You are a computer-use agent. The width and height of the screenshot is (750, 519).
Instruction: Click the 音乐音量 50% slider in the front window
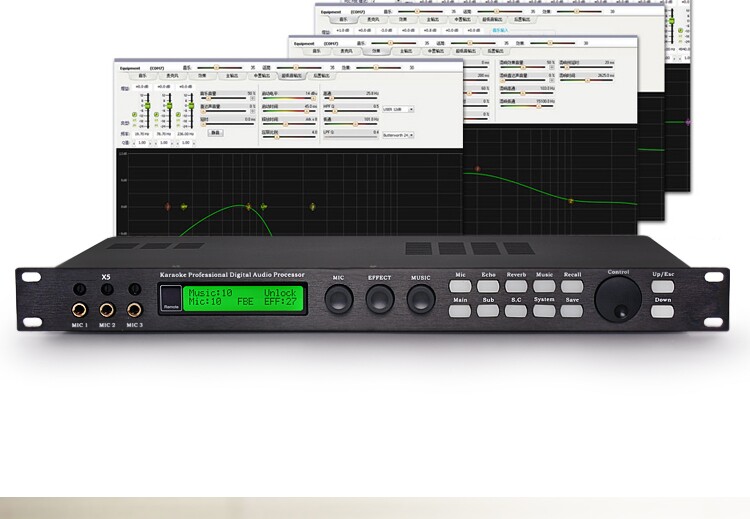pyautogui.click(x=223, y=98)
